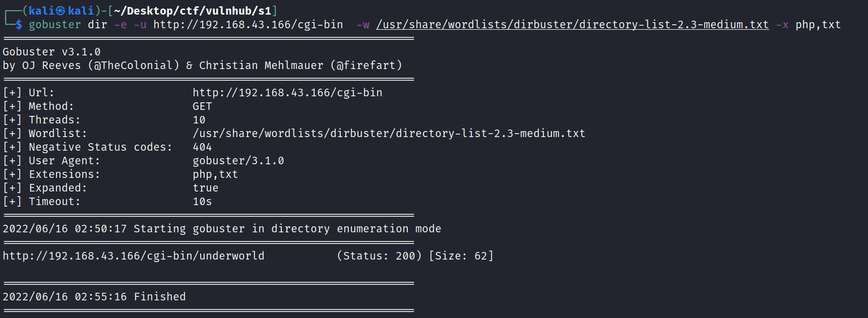Viewport: 868px width, 318px height.
Task: Click the Url value in the settings list
Action: 287,93
